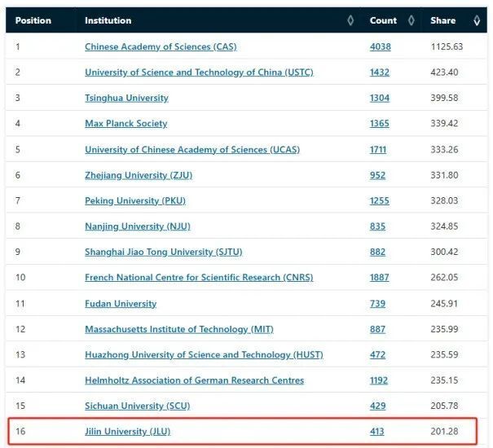
Task: Open Helmholtz Association of German Research Centres link
Action: [x=195, y=380]
